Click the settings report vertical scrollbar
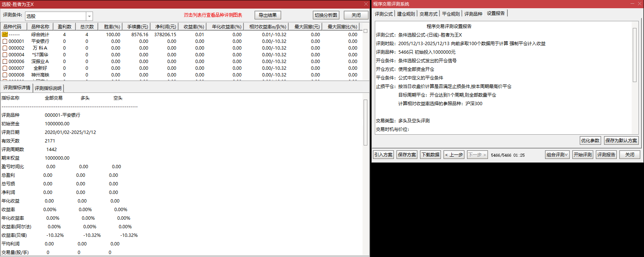 (x=634, y=55)
